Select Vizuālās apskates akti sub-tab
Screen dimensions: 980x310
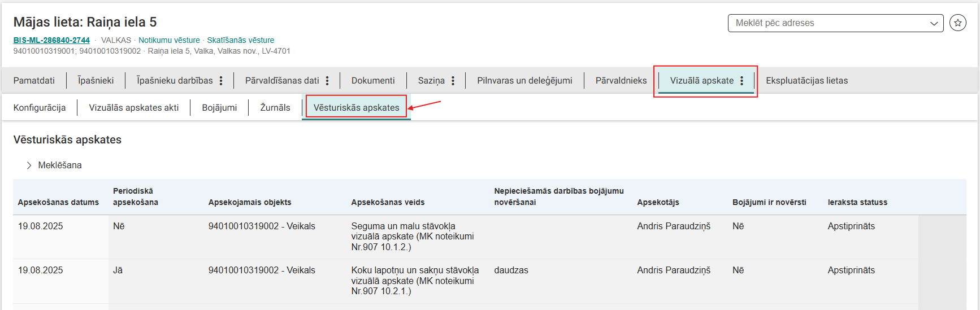133,108
